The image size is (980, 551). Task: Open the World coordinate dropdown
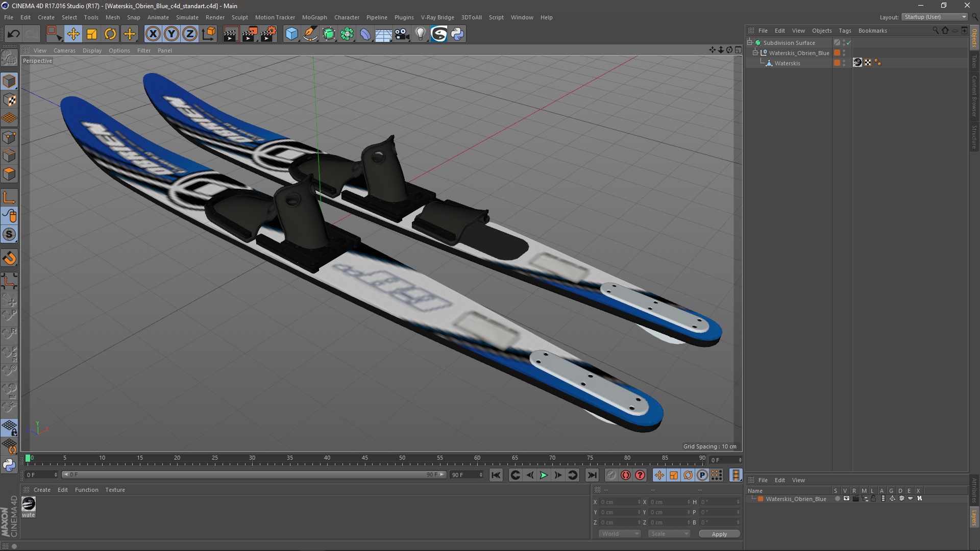(x=620, y=534)
